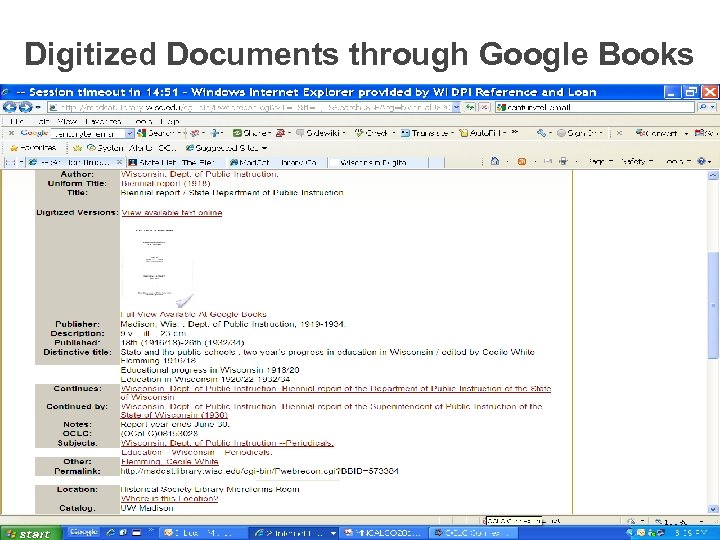The width and height of the screenshot is (720, 540).
Task: Click the system clock in the tray
Action: tap(690, 534)
